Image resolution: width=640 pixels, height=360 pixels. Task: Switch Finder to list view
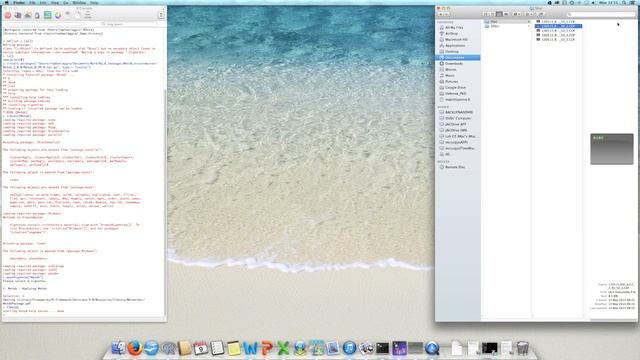(x=492, y=14)
